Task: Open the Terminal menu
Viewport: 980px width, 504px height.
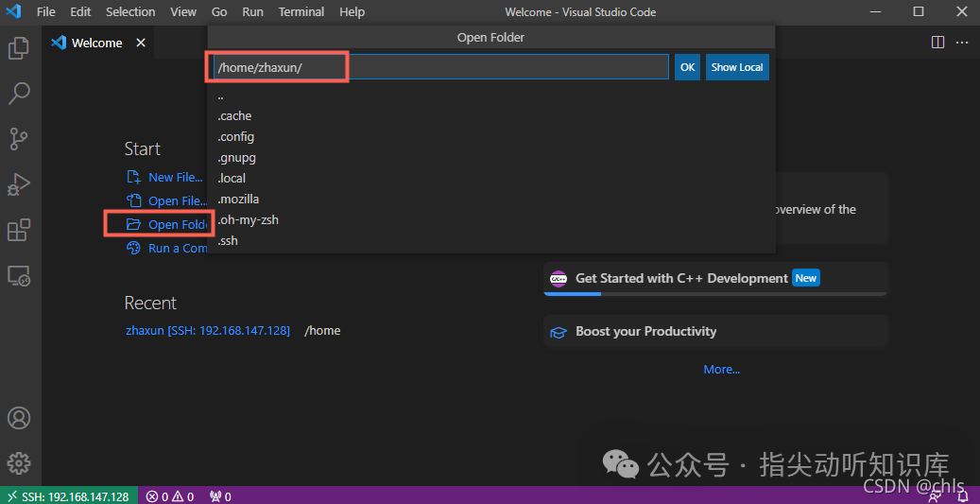Action: [x=301, y=12]
